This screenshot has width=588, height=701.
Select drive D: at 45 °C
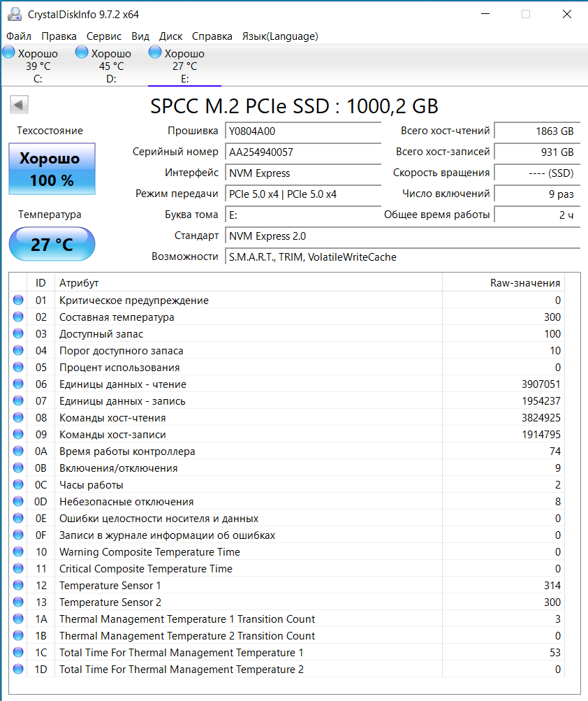[x=103, y=65]
